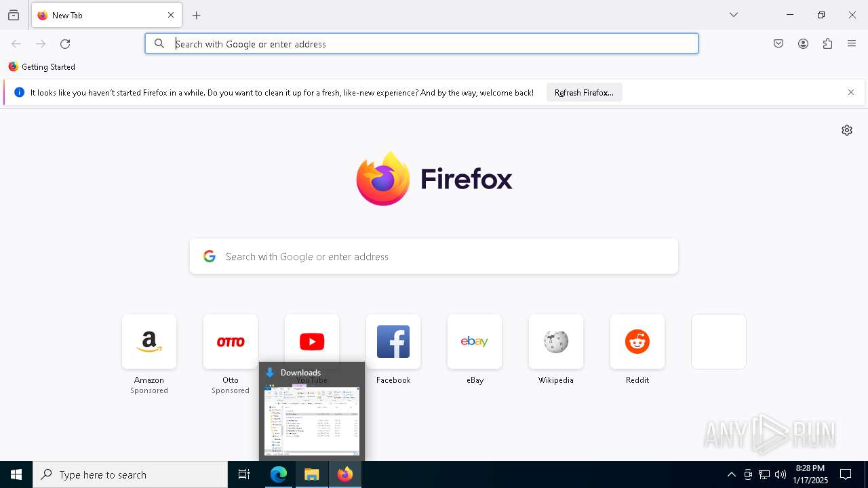The height and width of the screenshot is (488, 868).
Task: Select the New Tab tab
Action: click(106, 15)
